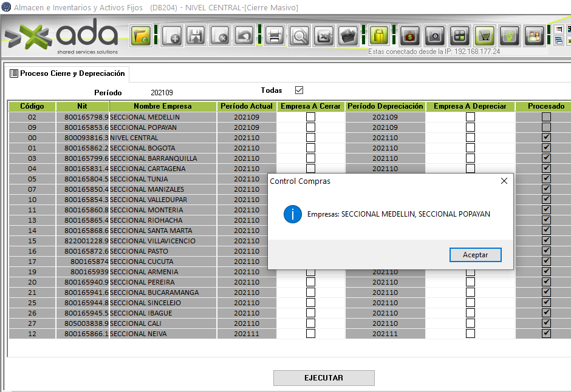Click the EJECUTAR button
Viewport: 571px width, 392px height.
tap(324, 378)
